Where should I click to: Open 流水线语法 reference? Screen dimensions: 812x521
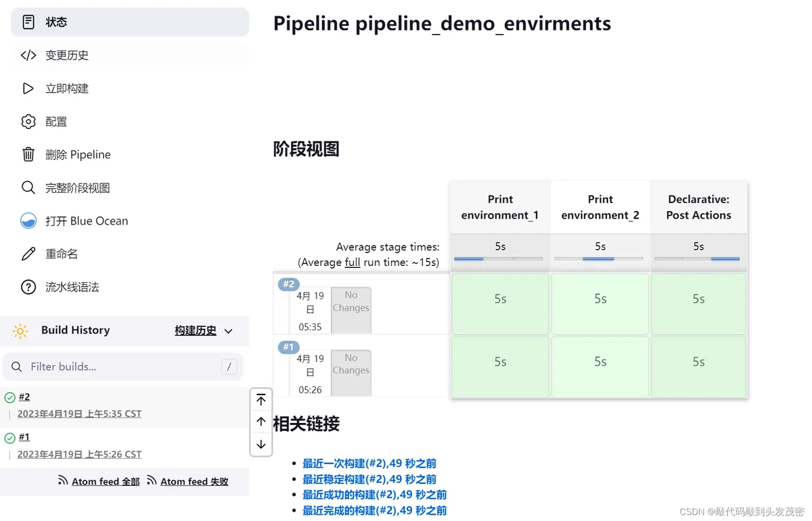(x=130, y=287)
